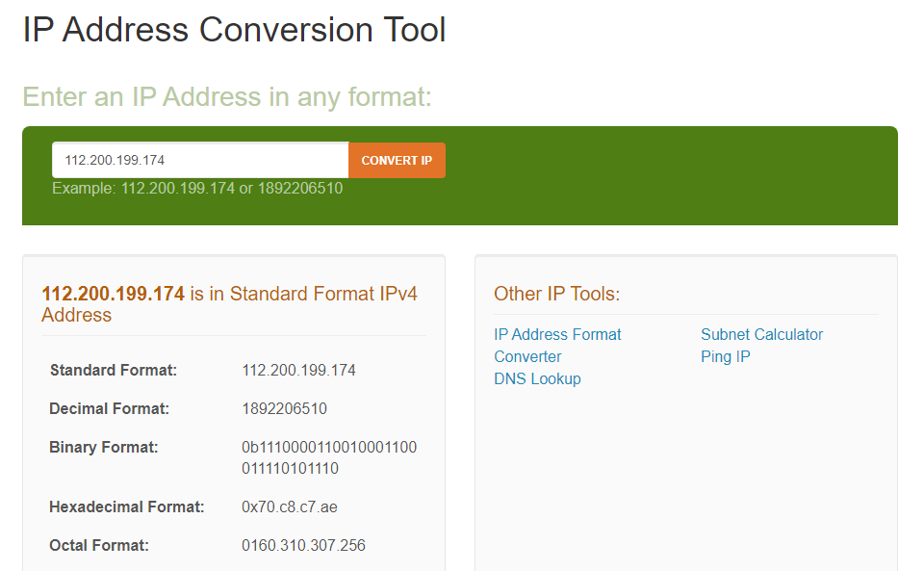Click the example IP text below the input
This screenshot has height=571, width=924.
[196, 188]
